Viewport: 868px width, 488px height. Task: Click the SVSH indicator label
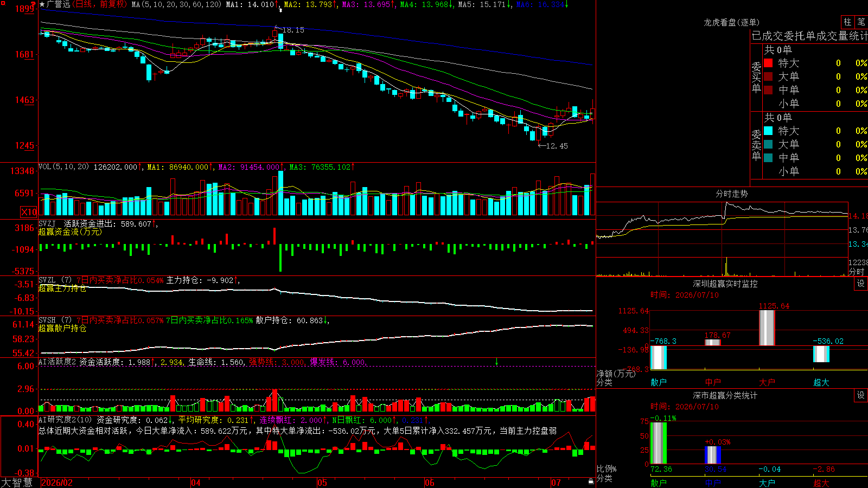47,320
